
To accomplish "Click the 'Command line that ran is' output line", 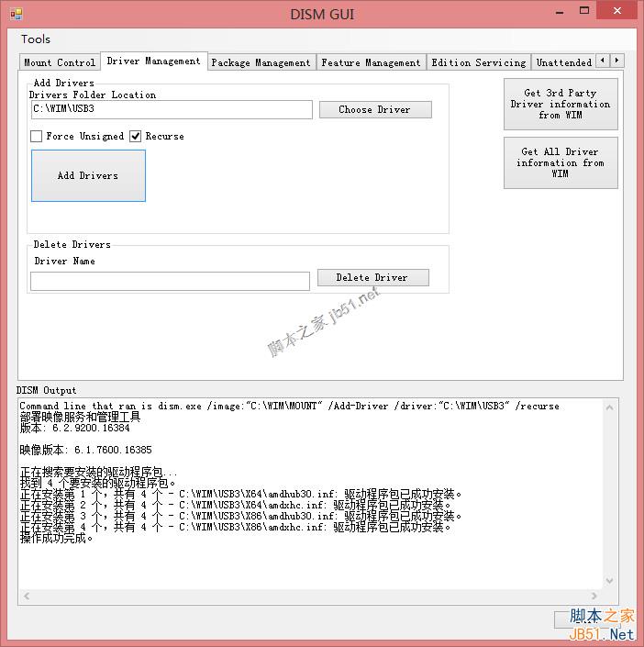I will click(289, 406).
